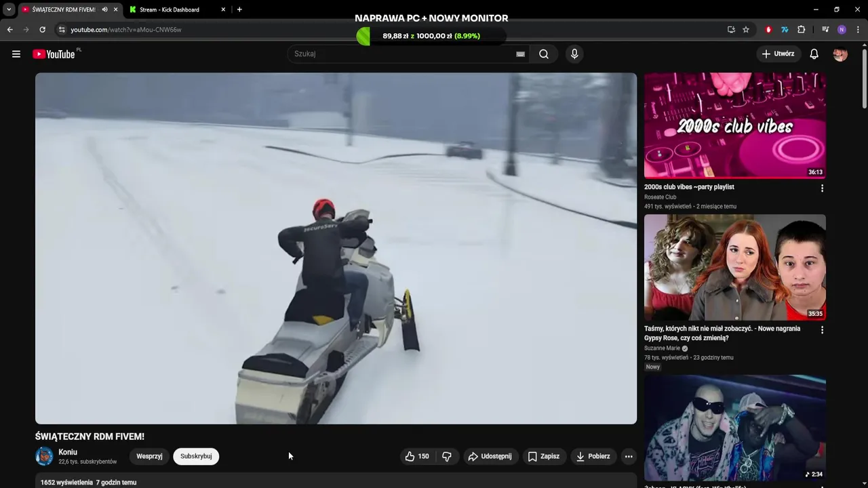Open Roseate Club channel link

pyautogui.click(x=660, y=197)
